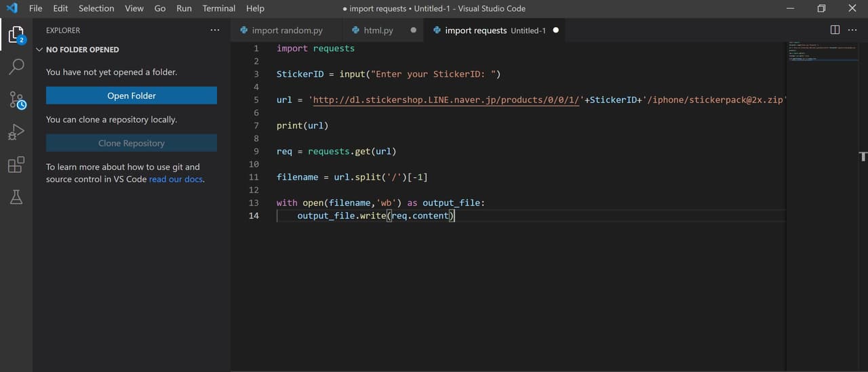The image size is (868, 372).
Task: Open the Run and Debug view
Action: tap(16, 133)
